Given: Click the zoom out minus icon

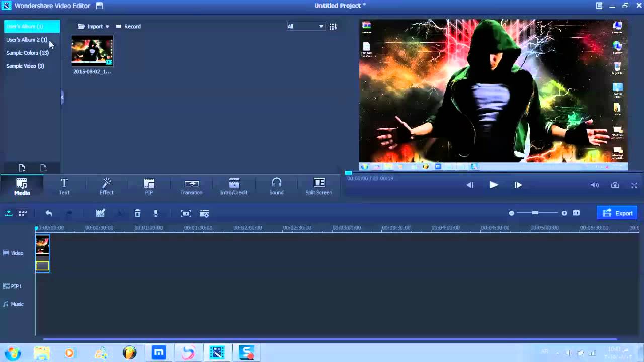Looking at the screenshot, I should coord(511,213).
